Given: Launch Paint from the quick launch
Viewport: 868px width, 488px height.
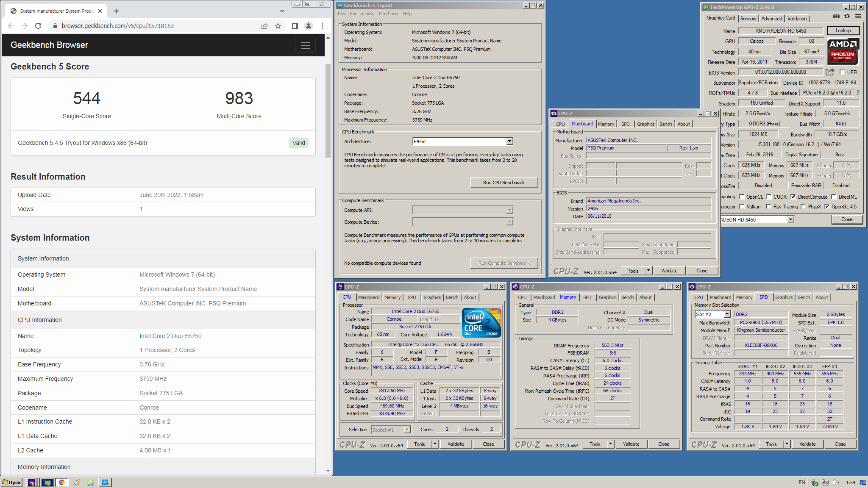Looking at the screenshot, I should [x=76, y=482].
